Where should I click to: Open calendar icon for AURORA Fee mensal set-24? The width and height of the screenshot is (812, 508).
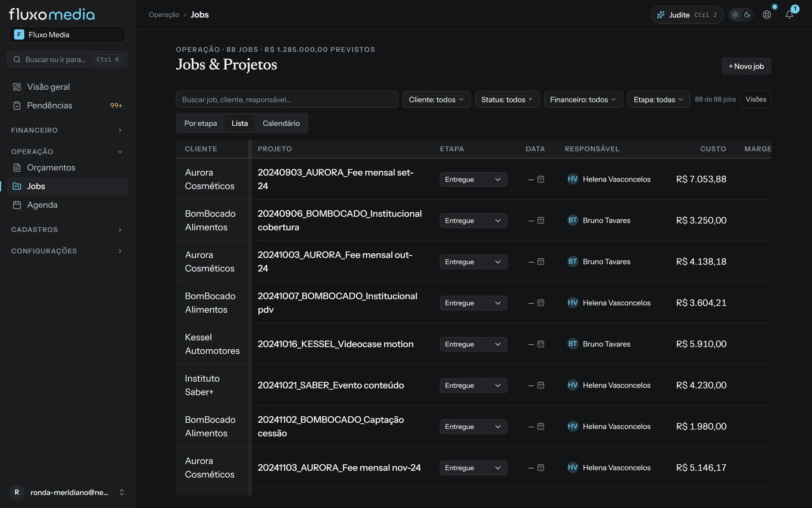pos(540,179)
